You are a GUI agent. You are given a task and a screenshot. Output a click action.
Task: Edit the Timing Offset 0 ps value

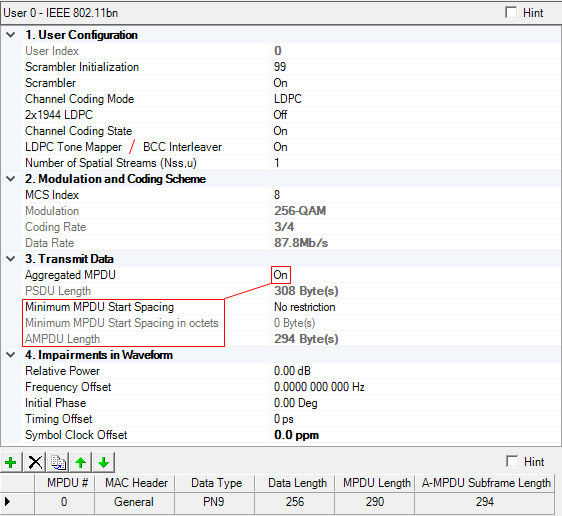coord(284,419)
